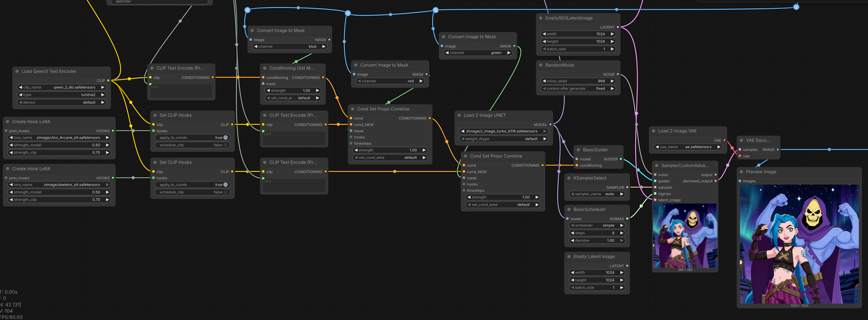Viewport: 868px width, 320px height.
Task: Increase strength_clip for the skeletor LoRA
Action: [x=107, y=200]
